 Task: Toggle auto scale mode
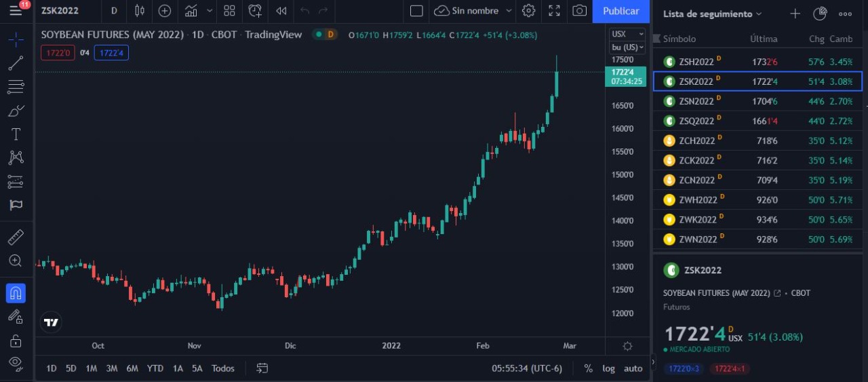[x=633, y=368]
